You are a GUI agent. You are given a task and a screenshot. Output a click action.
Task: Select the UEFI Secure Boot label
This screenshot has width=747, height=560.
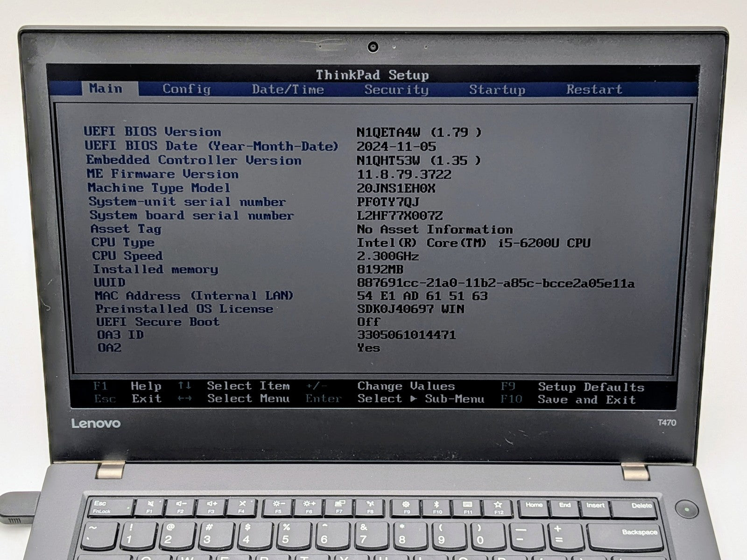[x=158, y=322]
